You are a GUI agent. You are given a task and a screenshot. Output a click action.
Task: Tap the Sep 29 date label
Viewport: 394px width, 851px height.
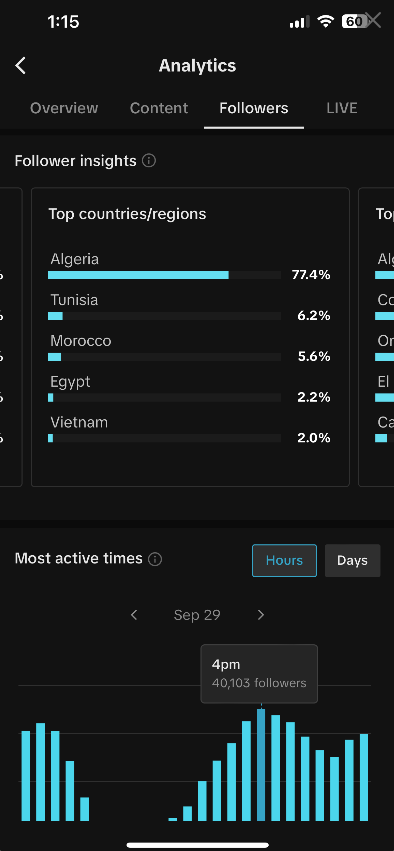pos(197,615)
